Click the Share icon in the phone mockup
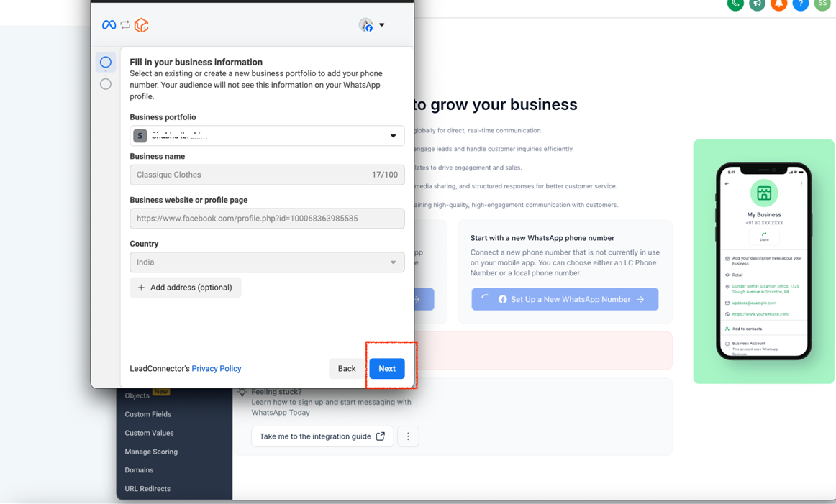The width and height of the screenshot is (836, 504). (x=764, y=236)
